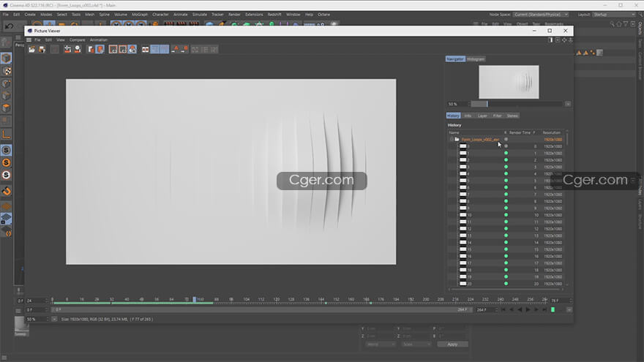Open Animation menu in Picture Viewer

click(x=99, y=39)
